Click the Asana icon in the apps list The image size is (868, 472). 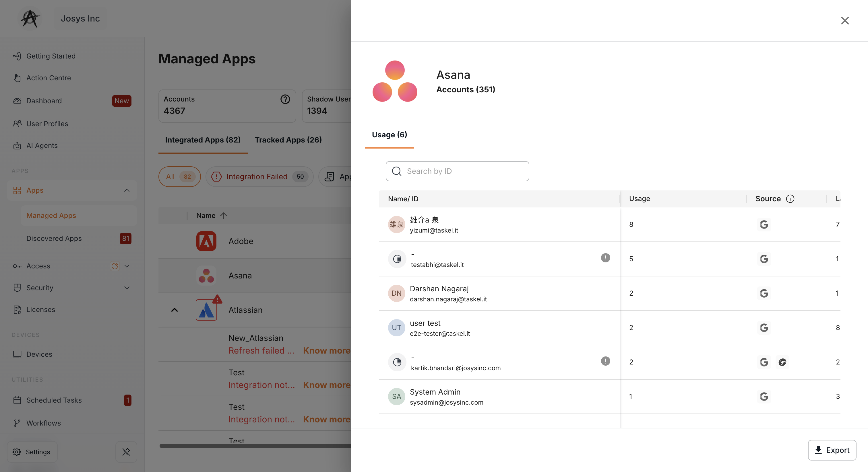tap(206, 276)
